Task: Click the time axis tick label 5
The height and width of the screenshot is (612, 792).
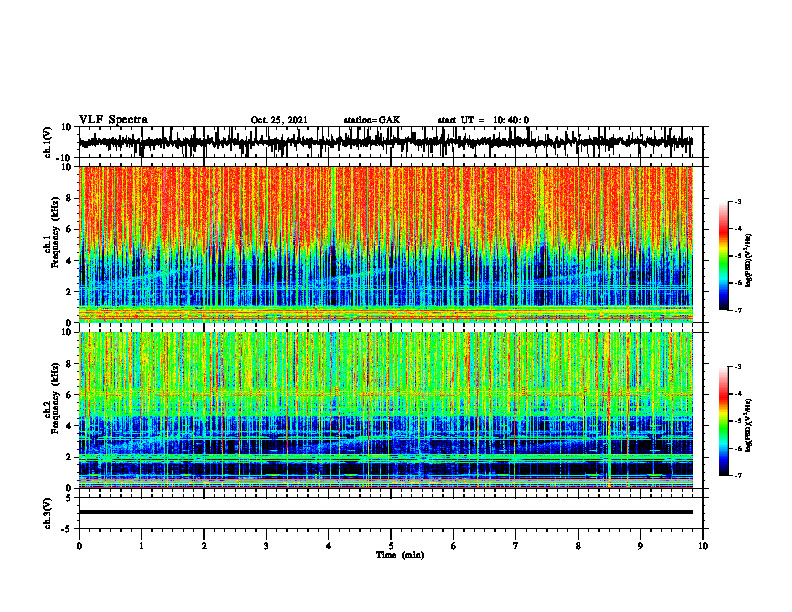Action: coord(391,546)
